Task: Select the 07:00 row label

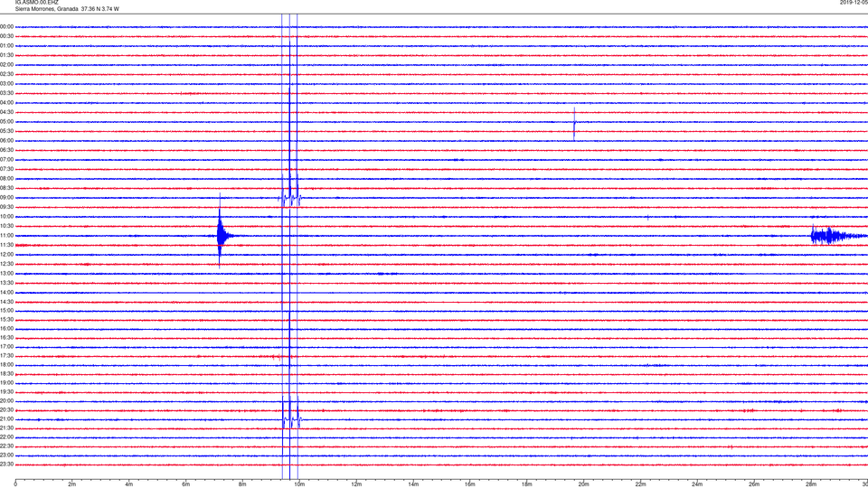Action: pyautogui.click(x=6, y=159)
